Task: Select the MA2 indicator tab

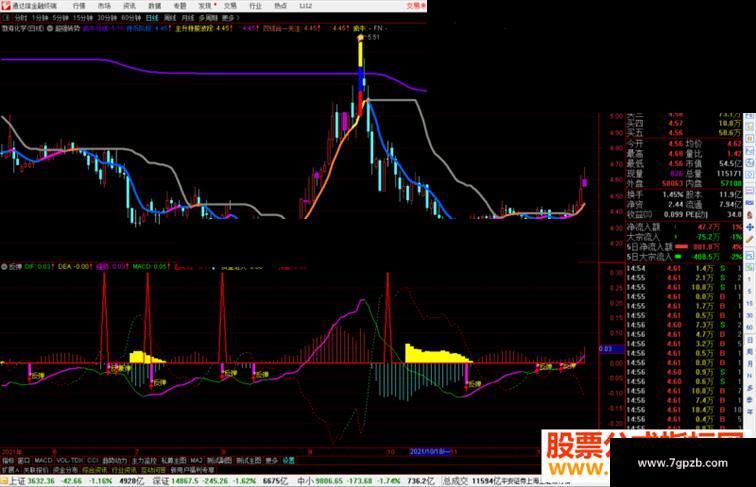Action: 196,460
